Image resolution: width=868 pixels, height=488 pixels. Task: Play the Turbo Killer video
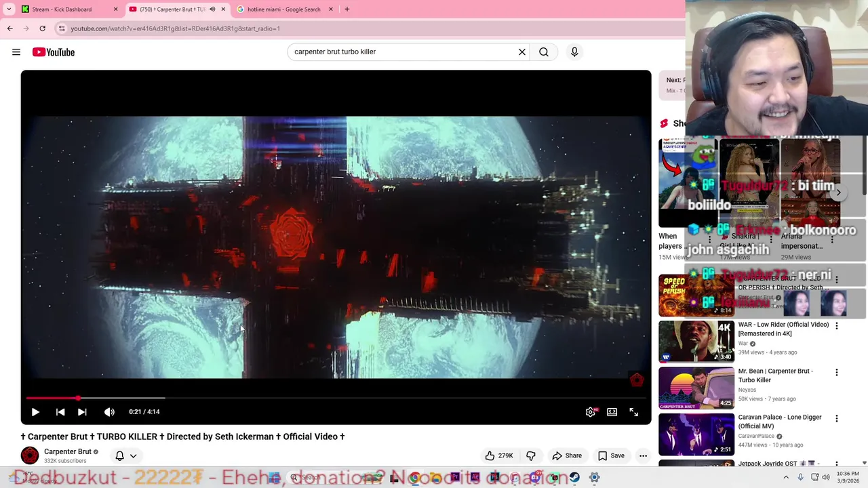click(x=35, y=411)
